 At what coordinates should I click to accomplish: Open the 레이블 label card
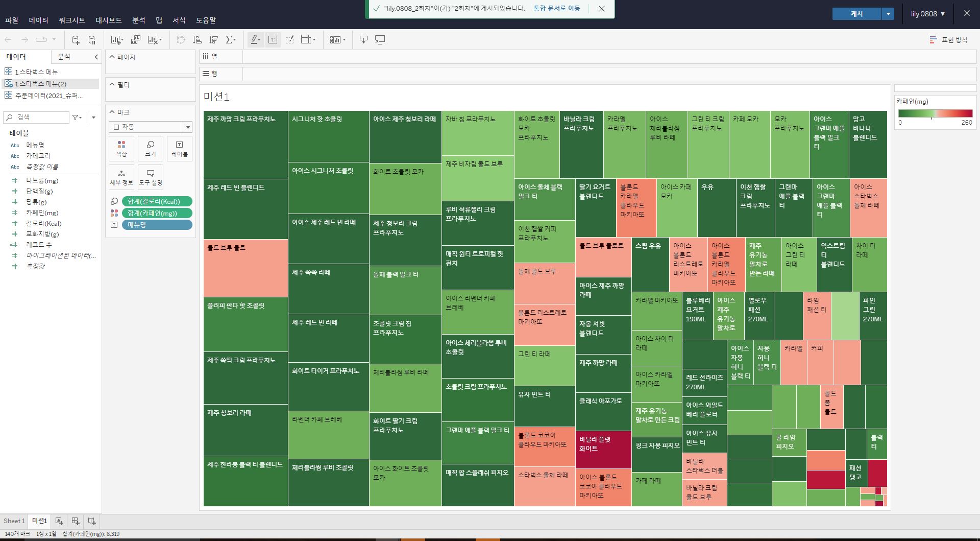[x=179, y=149]
